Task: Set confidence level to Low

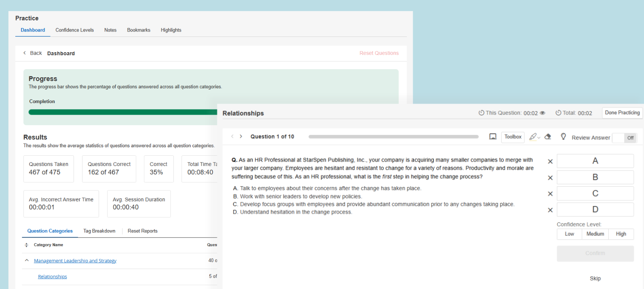Action: [569, 234]
